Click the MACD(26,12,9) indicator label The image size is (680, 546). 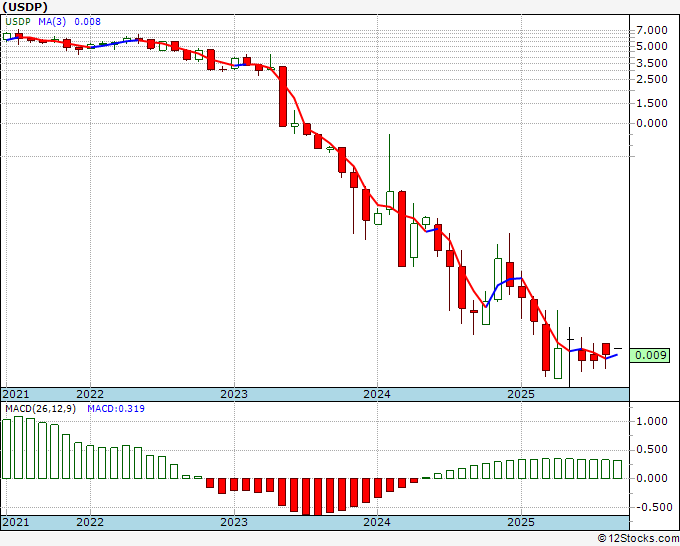click(40, 409)
